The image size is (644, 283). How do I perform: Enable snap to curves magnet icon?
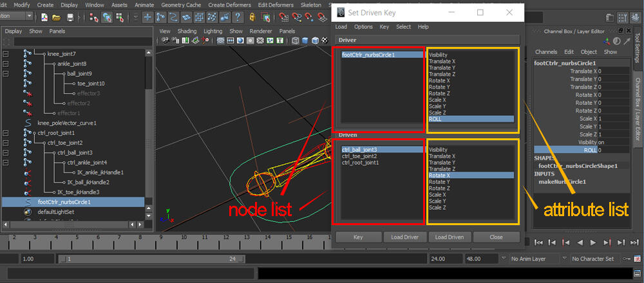coord(296,17)
